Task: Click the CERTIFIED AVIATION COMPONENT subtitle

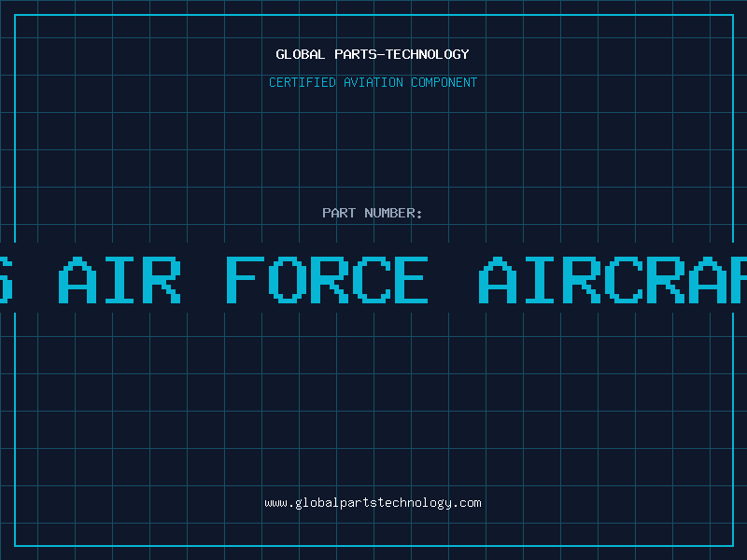Action: click(373, 82)
